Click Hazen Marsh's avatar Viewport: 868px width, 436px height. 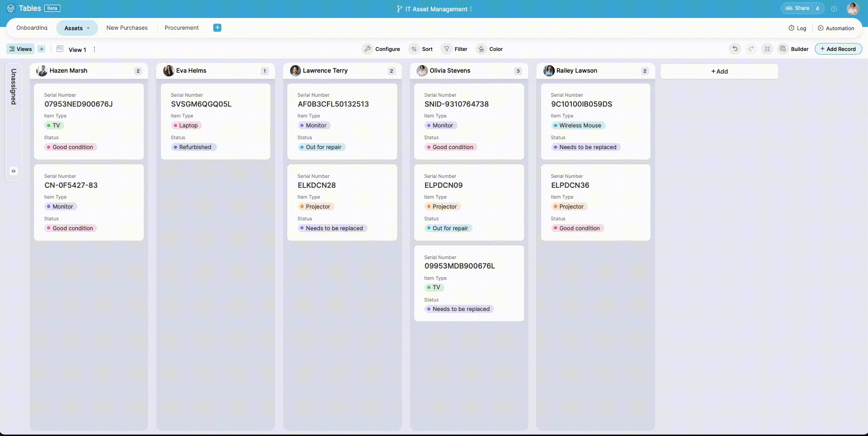[42, 71]
